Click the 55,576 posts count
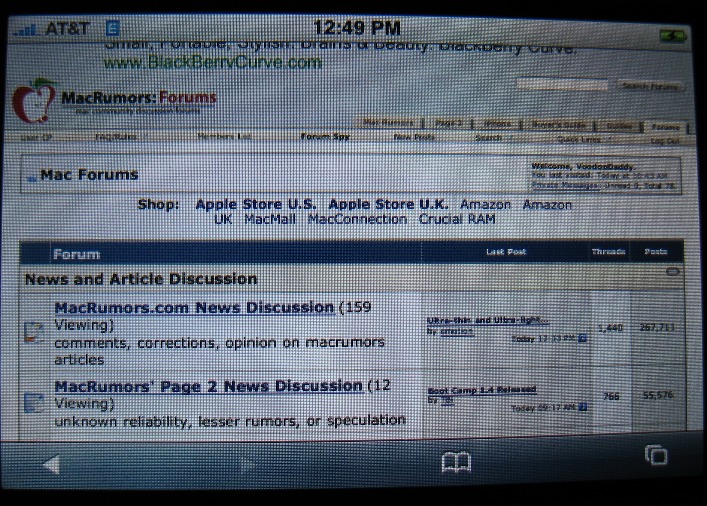The width and height of the screenshot is (707, 506). (658, 396)
